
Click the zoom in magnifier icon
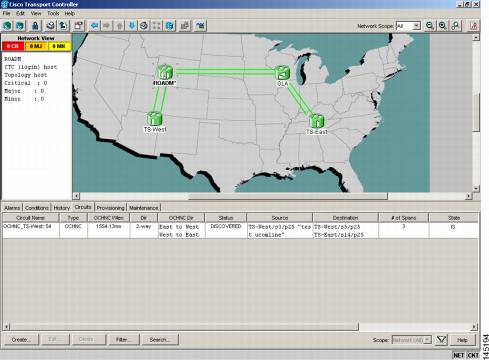coord(443,26)
